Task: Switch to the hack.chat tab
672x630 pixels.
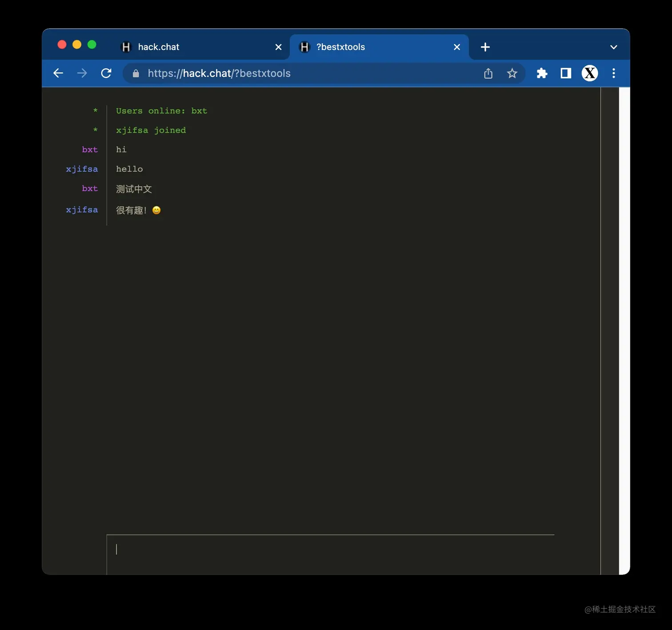Action: tap(201, 47)
